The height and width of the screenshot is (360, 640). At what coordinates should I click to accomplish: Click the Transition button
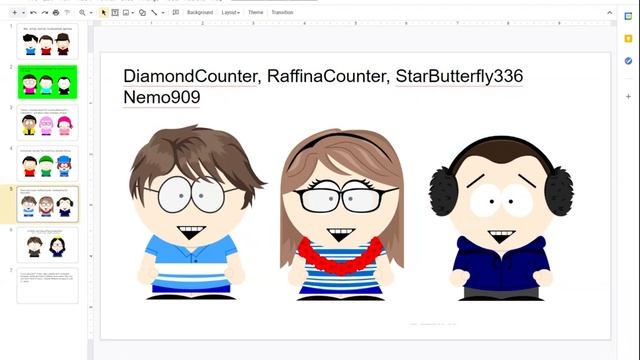tap(282, 13)
